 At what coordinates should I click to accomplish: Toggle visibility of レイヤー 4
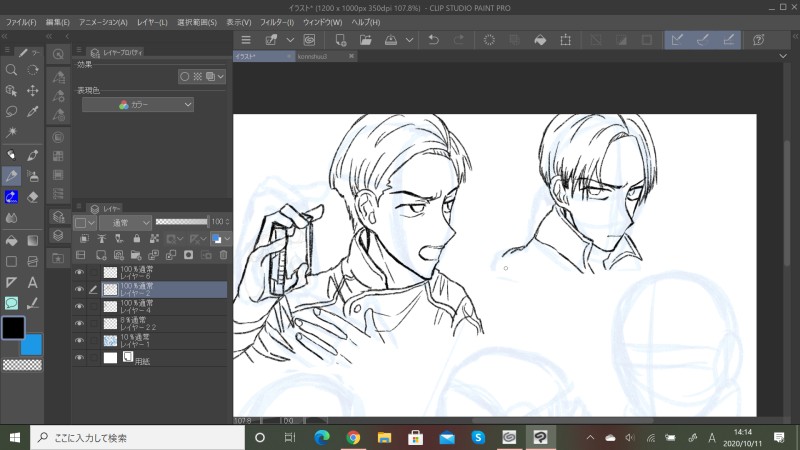pos(80,306)
